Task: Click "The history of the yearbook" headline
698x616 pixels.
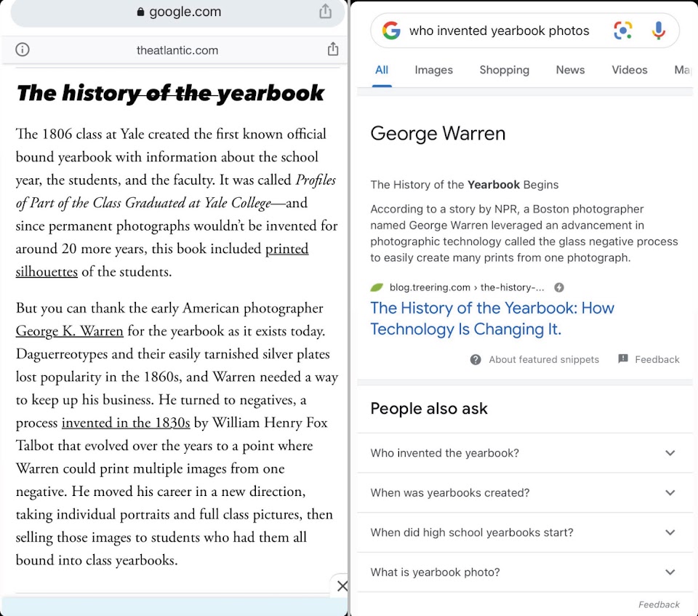Action: 170,93
